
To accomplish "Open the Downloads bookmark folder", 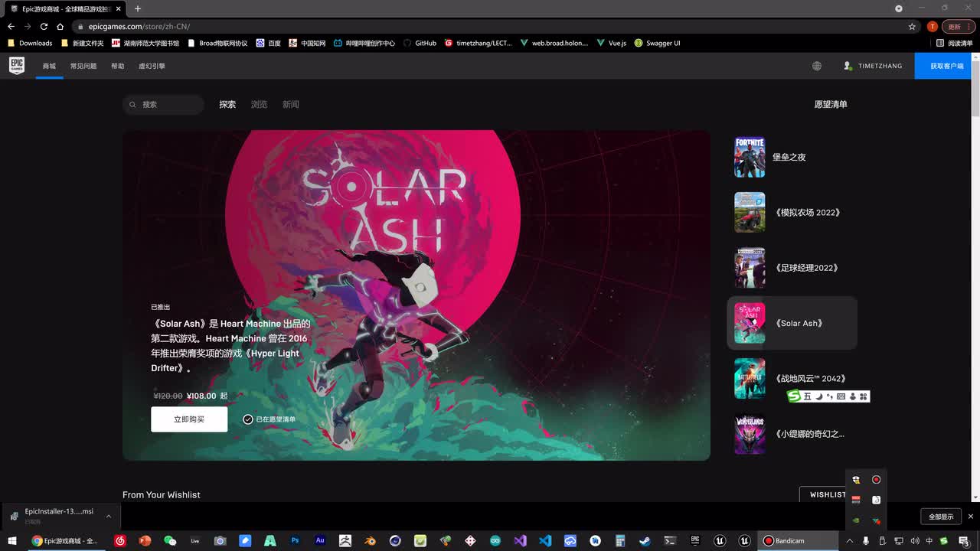I will 30,43.
